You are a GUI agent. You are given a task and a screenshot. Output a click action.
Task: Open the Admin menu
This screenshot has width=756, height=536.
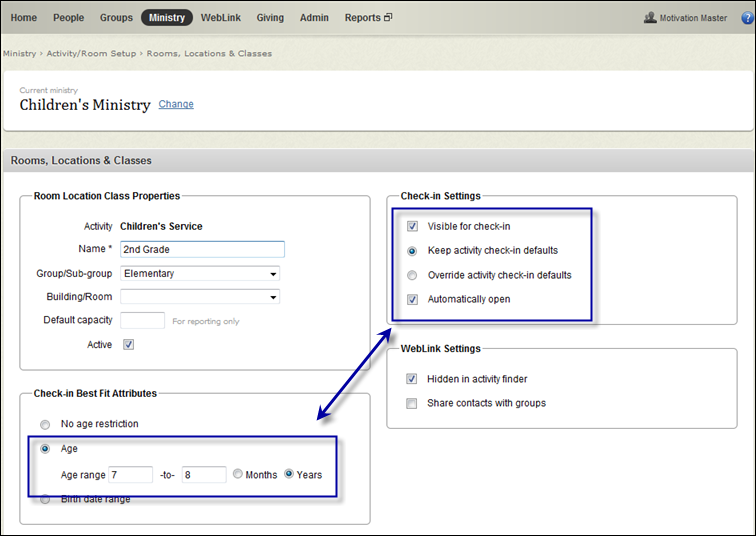pos(314,18)
